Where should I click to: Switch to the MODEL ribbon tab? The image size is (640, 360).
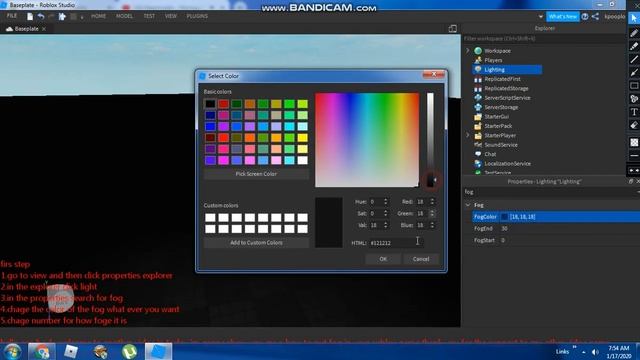[x=124, y=16]
